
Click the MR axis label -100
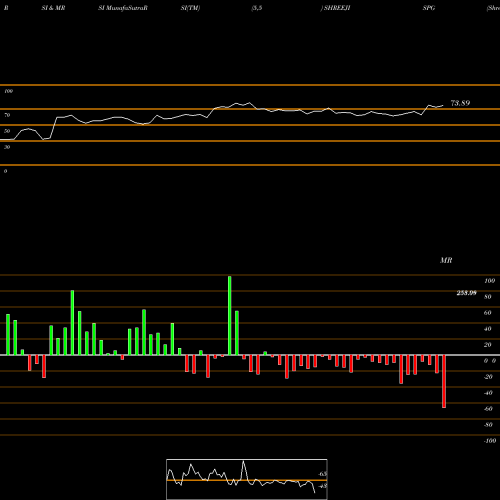490,441
